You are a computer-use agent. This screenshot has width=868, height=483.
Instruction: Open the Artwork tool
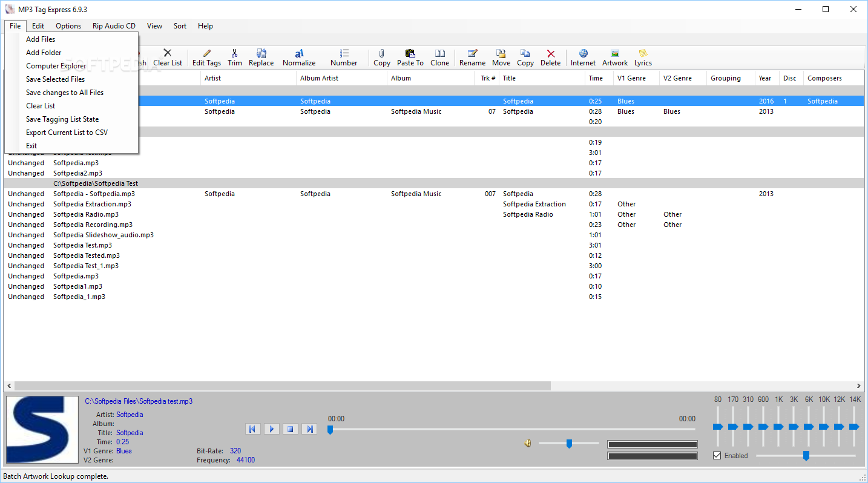tap(615, 57)
